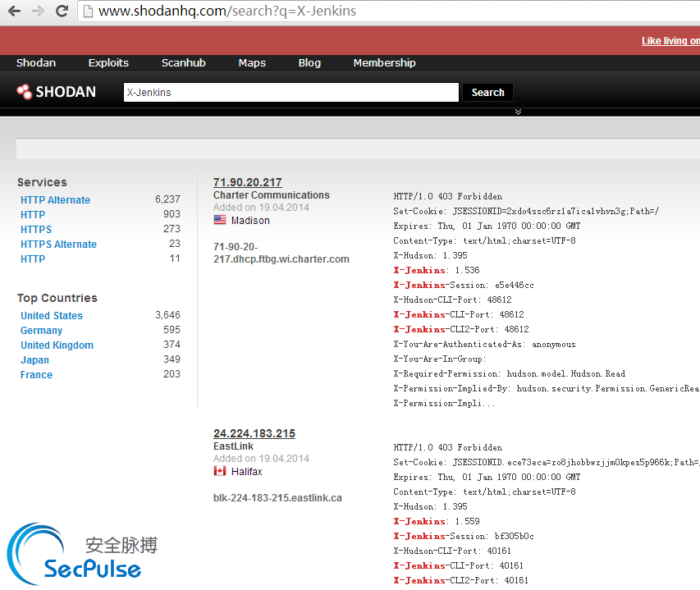Click the Services heading
Viewport: 700px width, 590px height.
coord(42,182)
